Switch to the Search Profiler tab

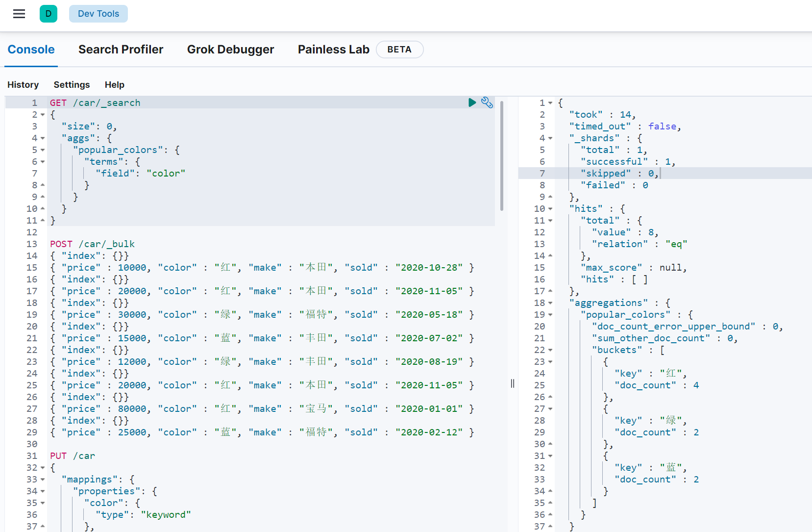[x=121, y=50]
